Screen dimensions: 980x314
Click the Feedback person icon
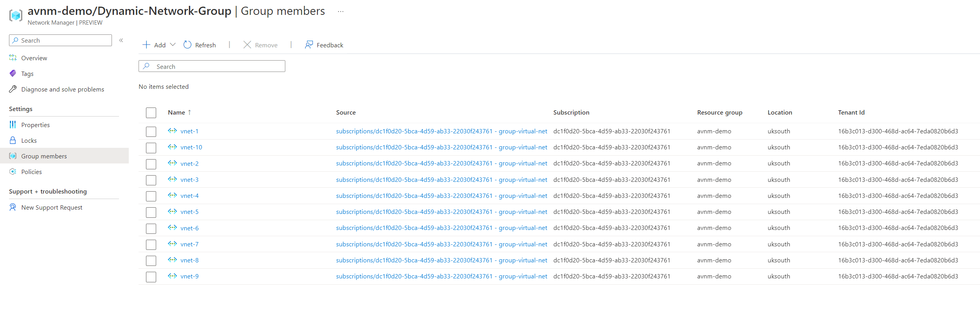click(309, 45)
